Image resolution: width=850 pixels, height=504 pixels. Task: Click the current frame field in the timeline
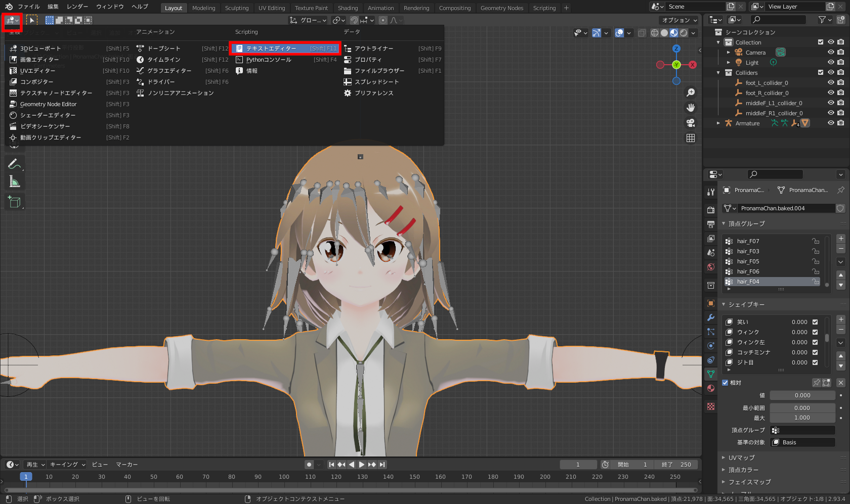click(x=578, y=464)
